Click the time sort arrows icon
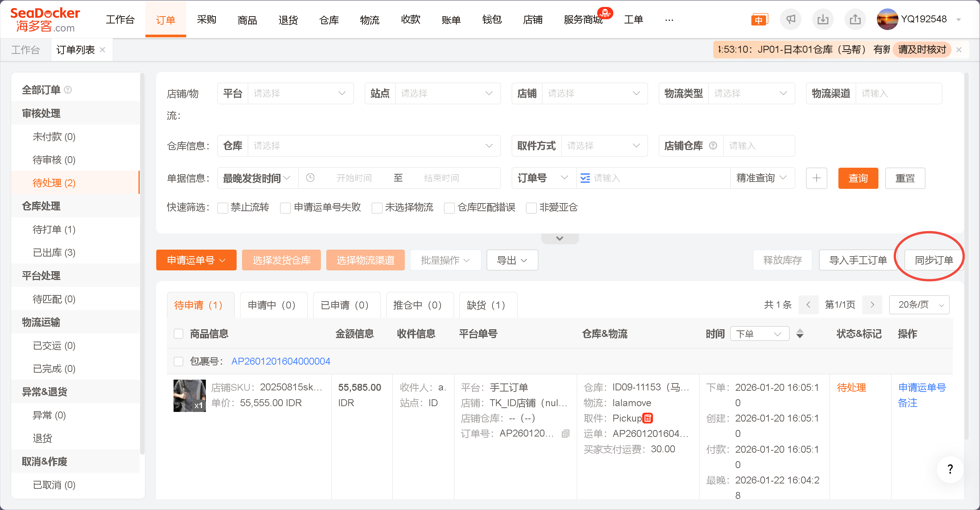The width and height of the screenshot is (980, 510). (800, 333)
